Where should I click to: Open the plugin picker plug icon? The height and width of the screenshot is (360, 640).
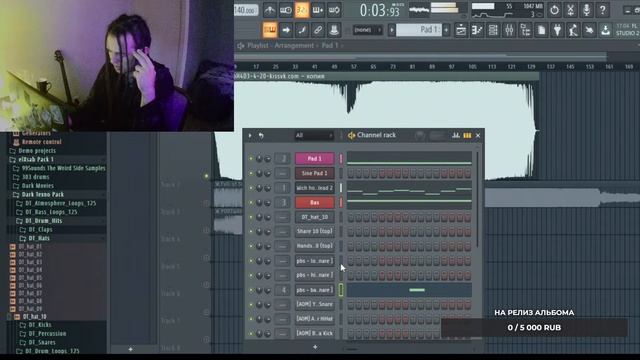click(x=558, y=30)
